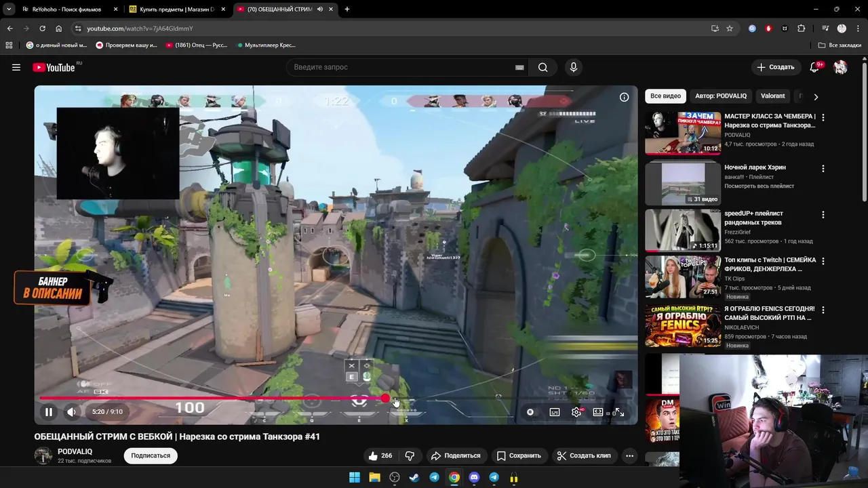868x488 pixels.
Task: Select the Valorant filter chip
Action: click(x=772, y=96)
